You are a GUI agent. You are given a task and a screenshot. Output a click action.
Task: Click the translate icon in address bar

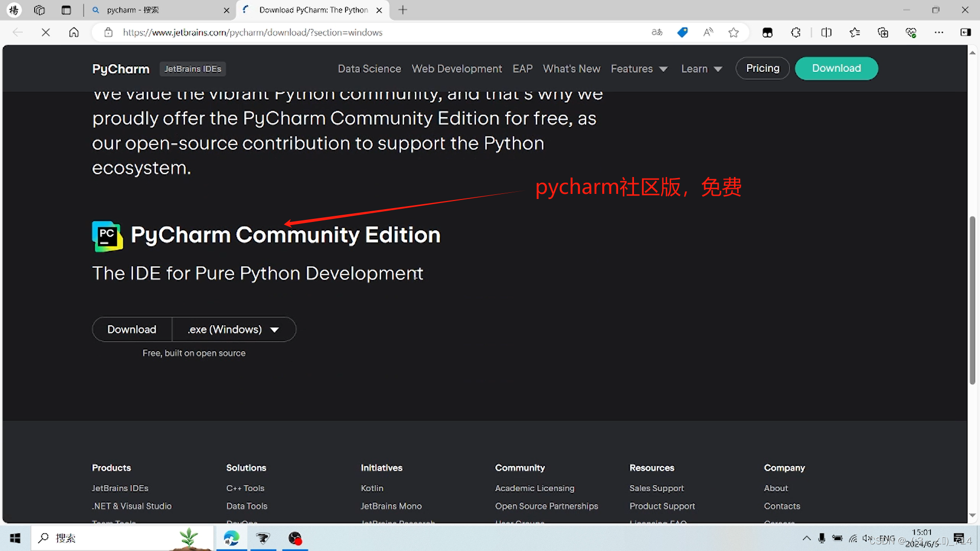(x=657, y=32)
